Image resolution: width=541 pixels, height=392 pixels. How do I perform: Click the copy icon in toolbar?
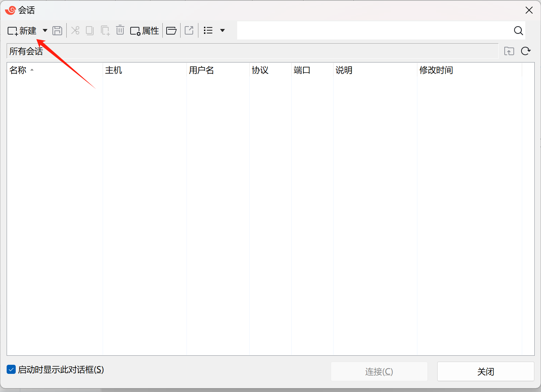(x=90, y=31)
